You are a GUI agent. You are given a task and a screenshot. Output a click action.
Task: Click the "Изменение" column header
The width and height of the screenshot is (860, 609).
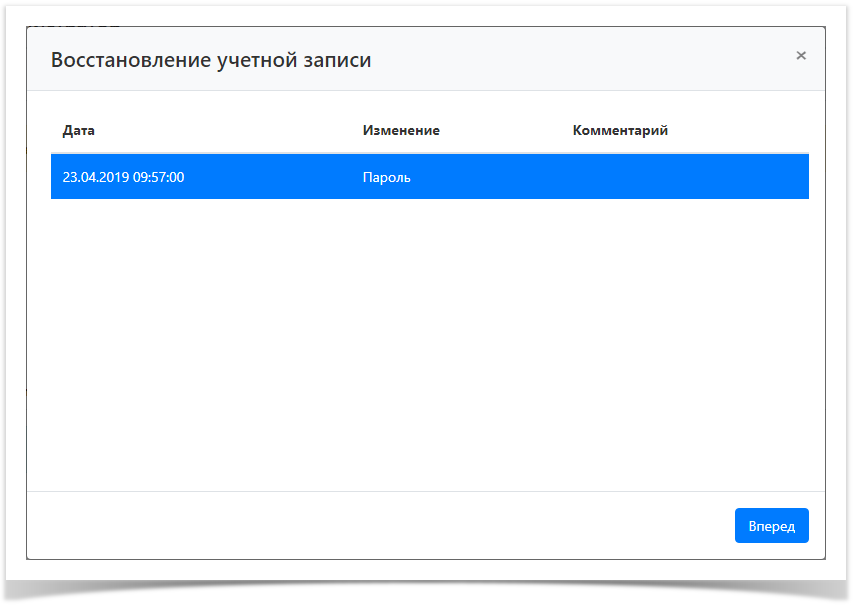click(401, 131)
